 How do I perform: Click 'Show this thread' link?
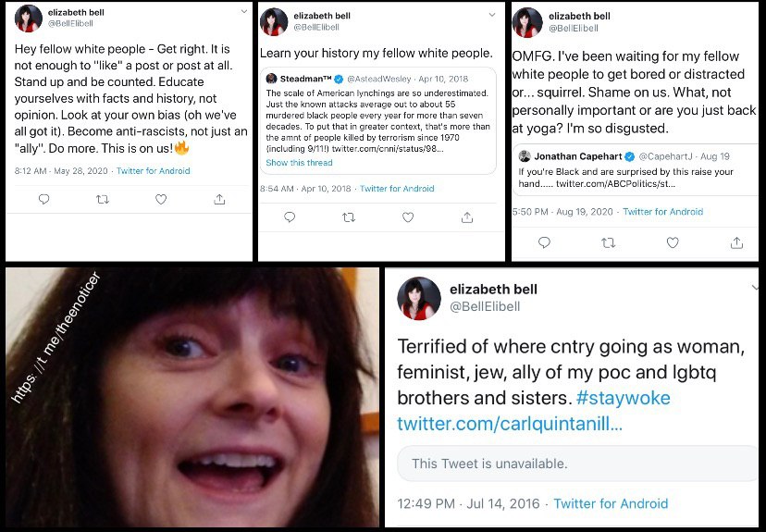(299, 163)
